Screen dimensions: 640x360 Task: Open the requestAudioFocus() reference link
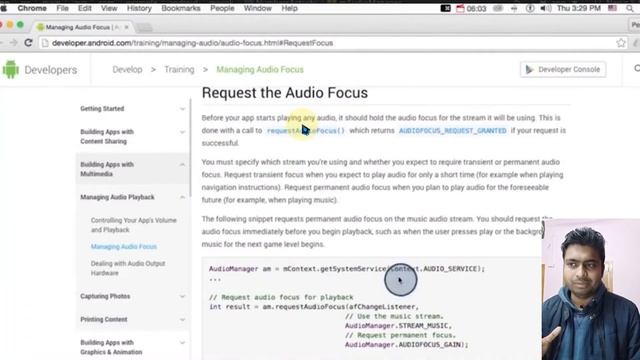click(x=306, y=131)
